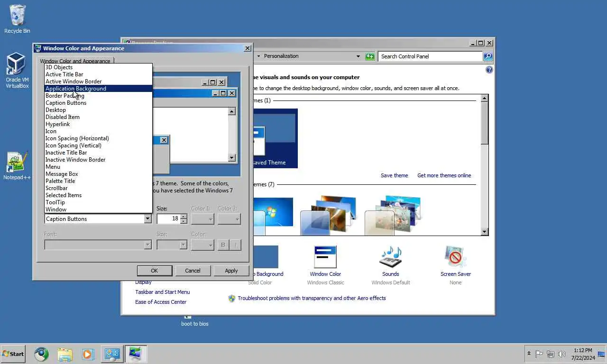607x364 pixels.
Task: Click the Save theme link
Action: point(394,175)
